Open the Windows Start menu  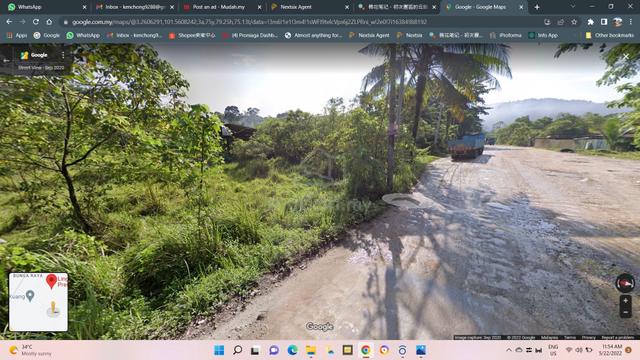pos(219,350)
